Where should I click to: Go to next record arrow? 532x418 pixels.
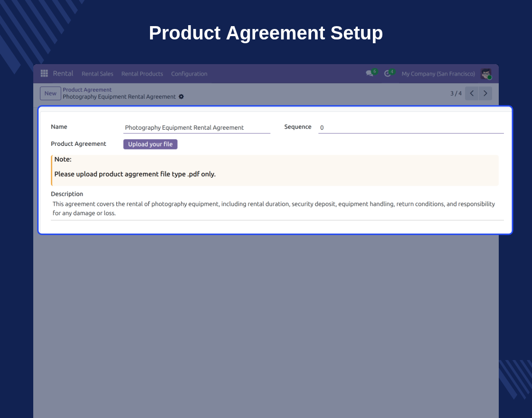[x=485, y=93]
